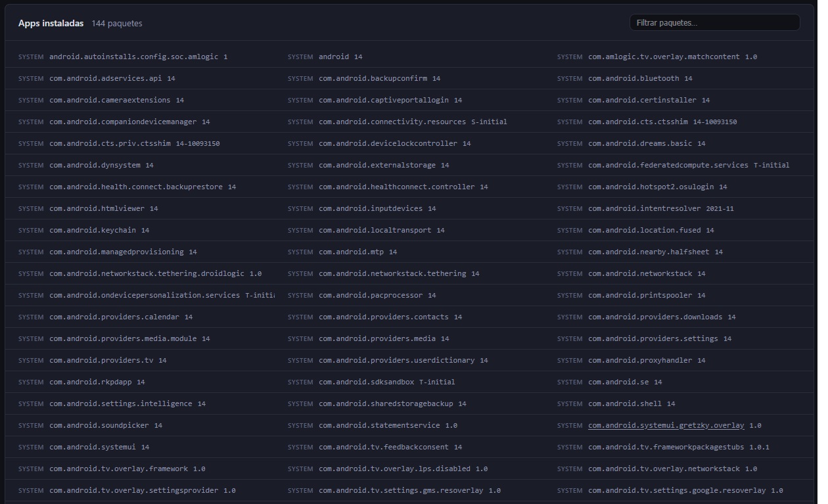
Task: Click com.android.statementservice entry
Action: [379, 425]
